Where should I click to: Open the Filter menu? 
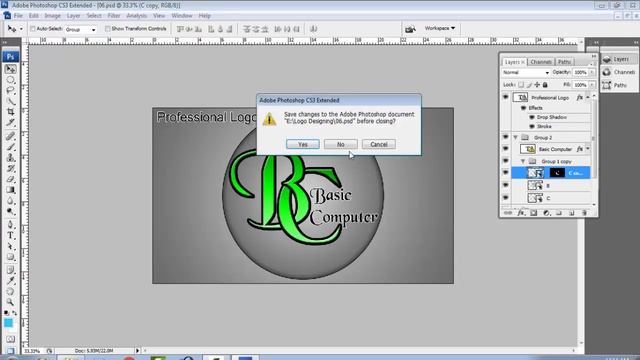[114, 16]
